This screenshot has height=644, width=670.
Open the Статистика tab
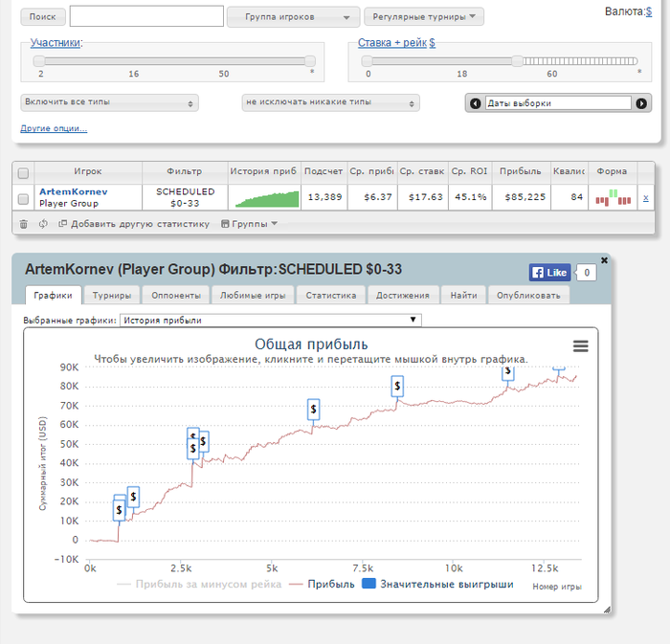(x=331, y=296)
